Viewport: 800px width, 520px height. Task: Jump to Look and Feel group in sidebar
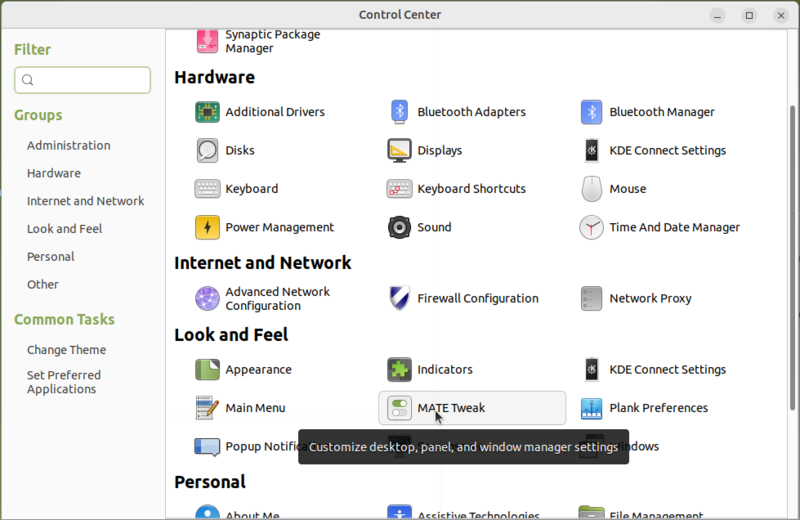click(x=64, y=229)
